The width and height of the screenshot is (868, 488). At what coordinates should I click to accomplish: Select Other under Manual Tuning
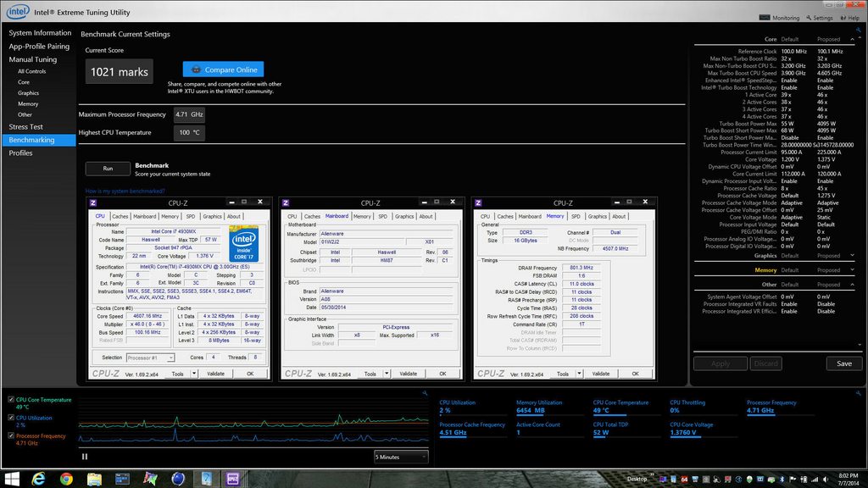tap(25, 114)
